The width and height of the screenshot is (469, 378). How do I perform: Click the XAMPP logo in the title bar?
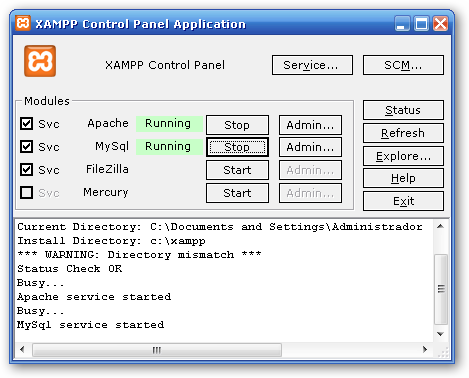[x=23, y=23]
